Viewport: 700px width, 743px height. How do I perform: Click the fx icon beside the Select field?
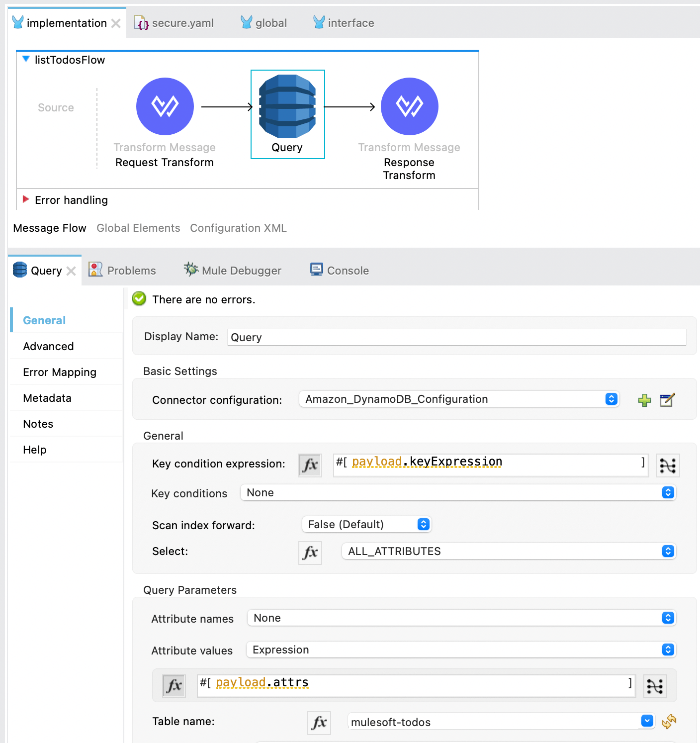(310, 553)
